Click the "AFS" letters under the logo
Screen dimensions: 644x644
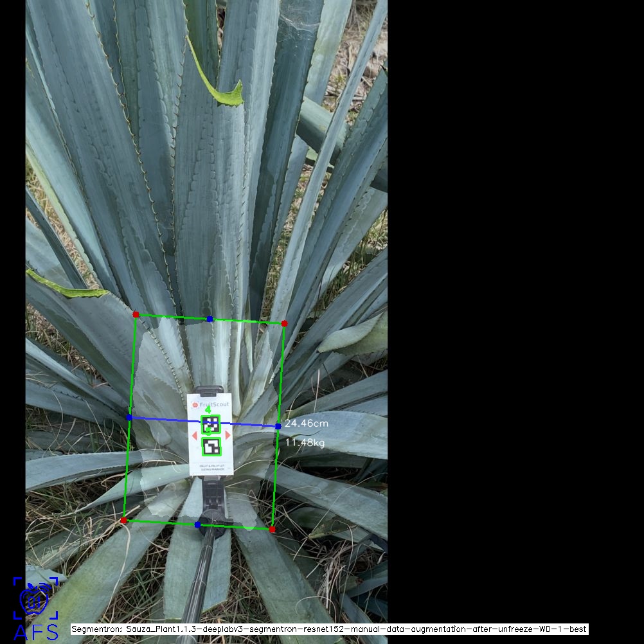point(36,632)
